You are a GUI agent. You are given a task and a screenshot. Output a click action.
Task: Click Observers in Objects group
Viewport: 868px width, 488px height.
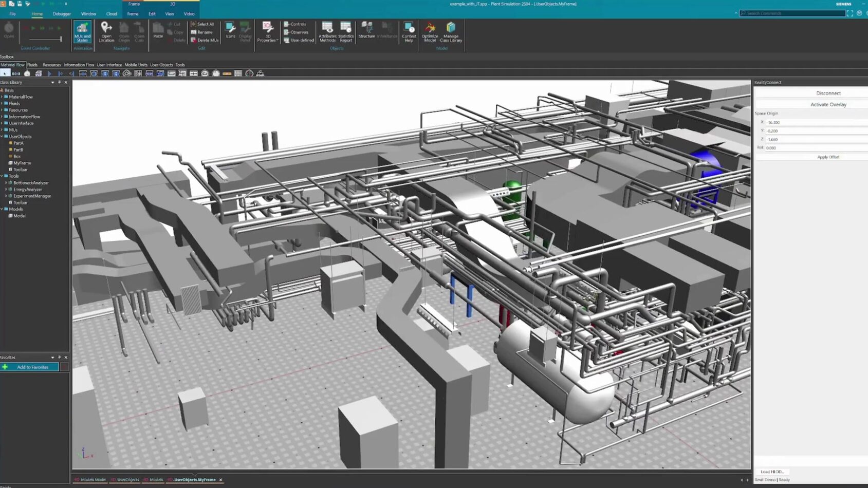click(297, 32)
